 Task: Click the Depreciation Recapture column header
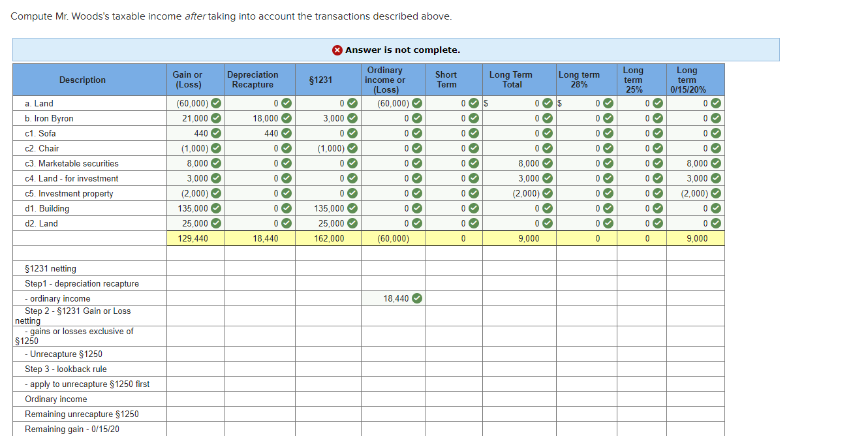click(260, 80)
